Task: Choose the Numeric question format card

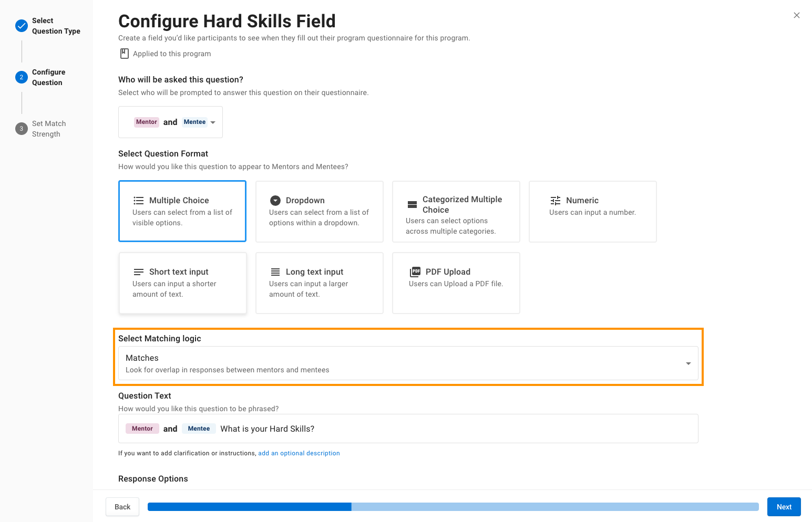Action: pos(593,212)
